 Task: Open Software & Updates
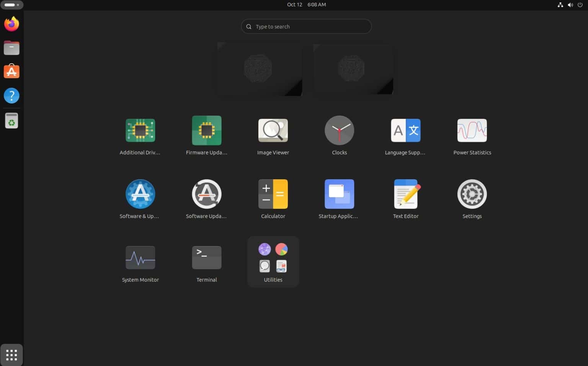(140, 194)
